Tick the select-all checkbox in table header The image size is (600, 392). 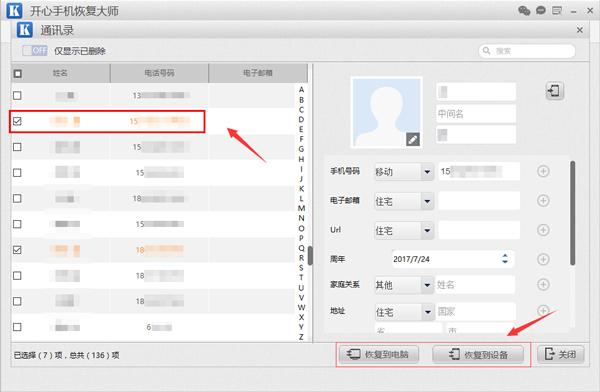pos(18,73)
